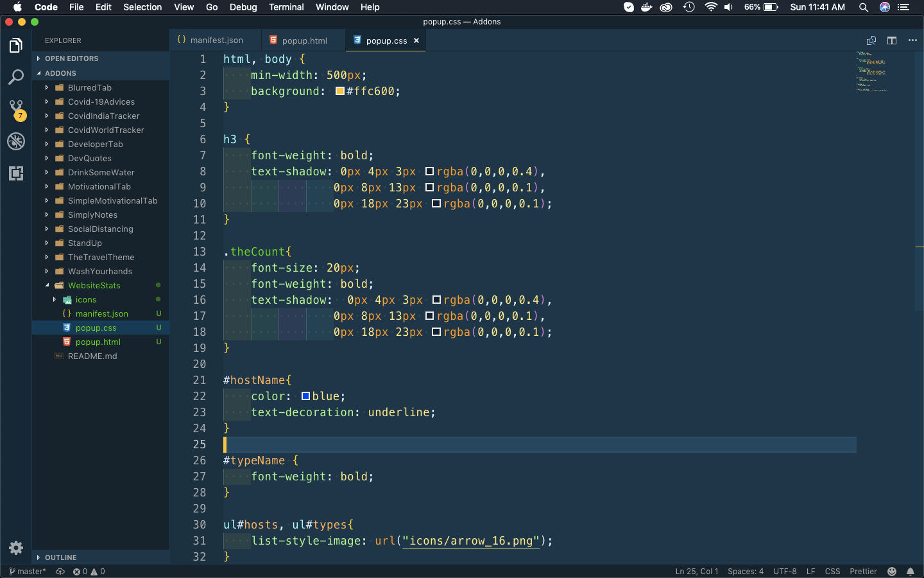Open README.md in the explorer

101,356
